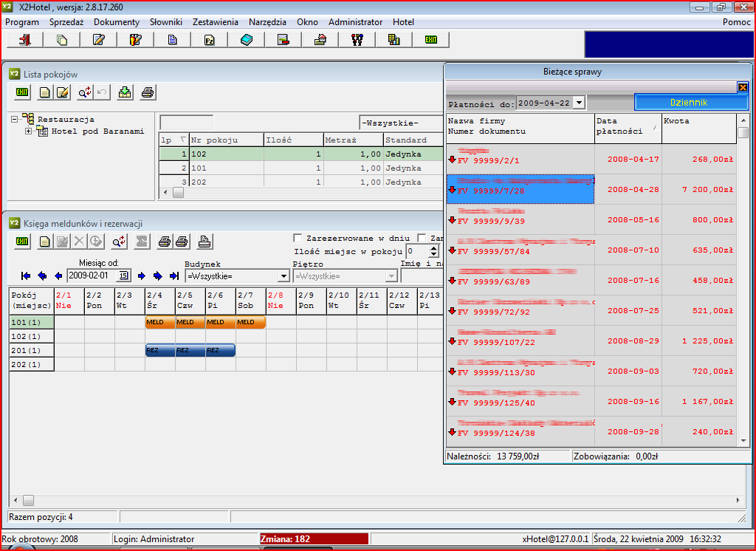Click the Dziennik button
This screenshot has height=551, width=756.
[691, 102]
